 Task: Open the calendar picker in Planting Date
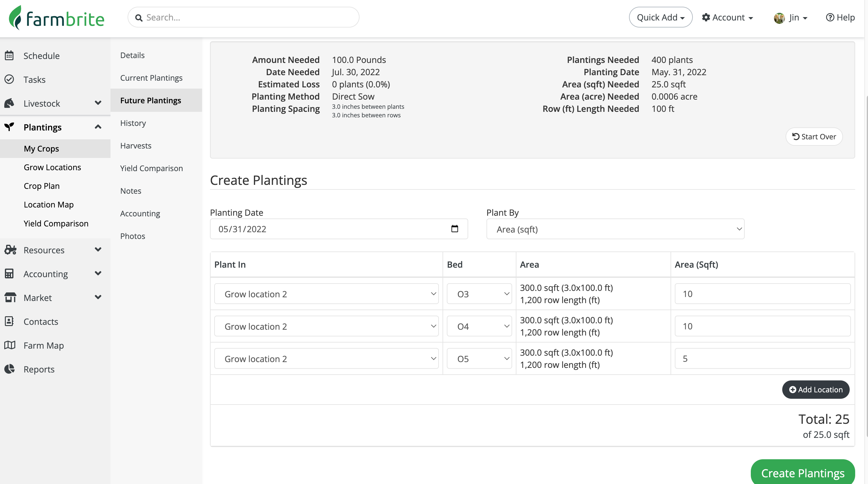point(454,229)
